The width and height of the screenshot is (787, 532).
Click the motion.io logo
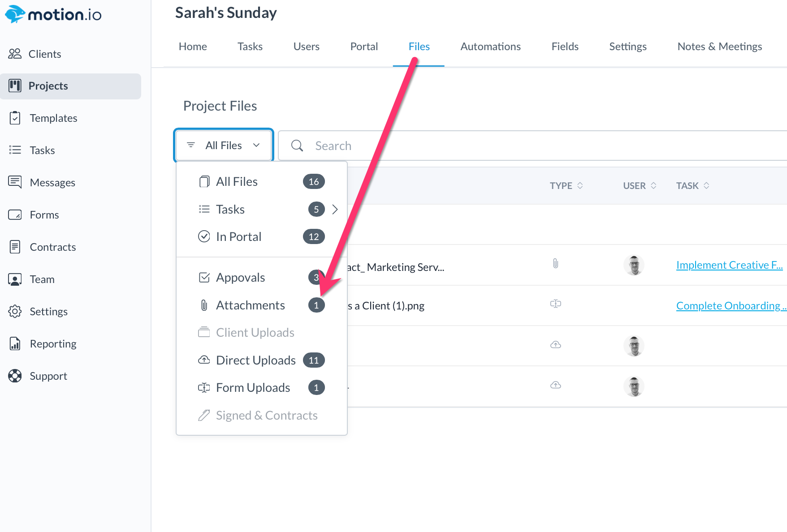(53, 14)
